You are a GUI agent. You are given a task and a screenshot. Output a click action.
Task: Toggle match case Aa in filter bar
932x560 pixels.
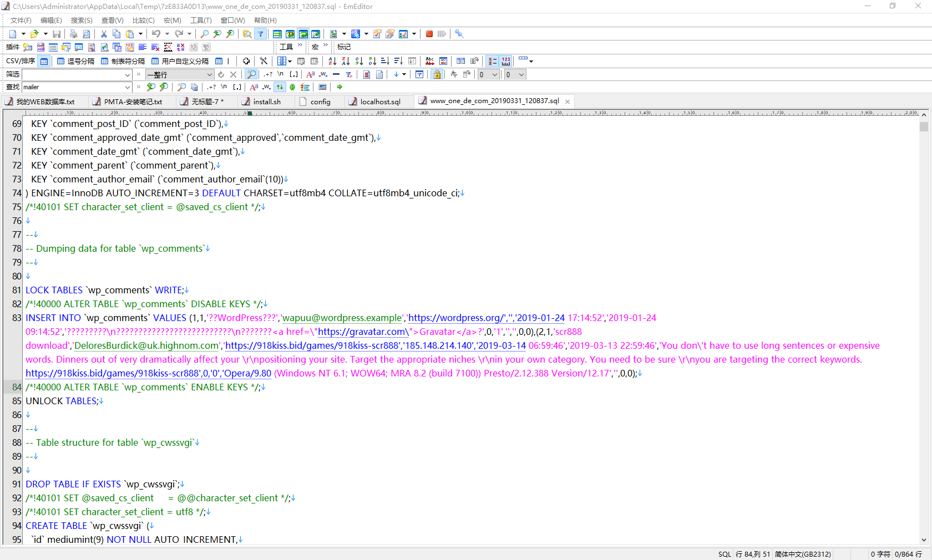click(311, 74)
